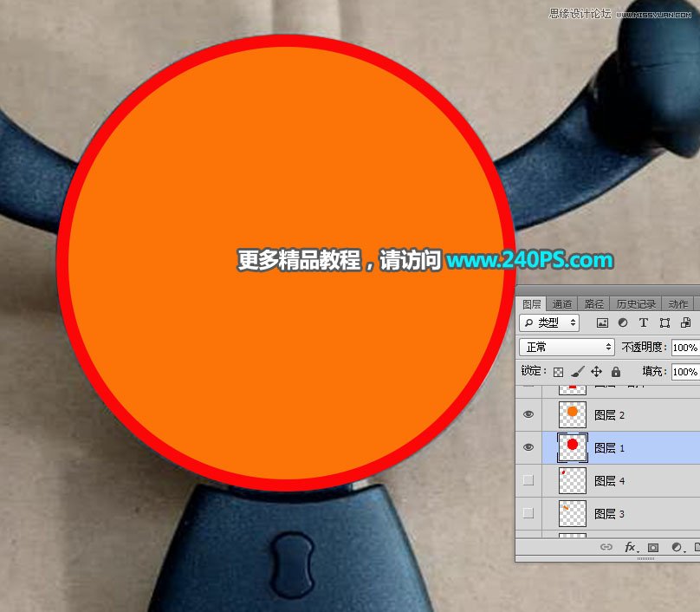Select the 图层 4 thumbnail
This screenshot has height=612, width=700.
click(x=573, y=480)
